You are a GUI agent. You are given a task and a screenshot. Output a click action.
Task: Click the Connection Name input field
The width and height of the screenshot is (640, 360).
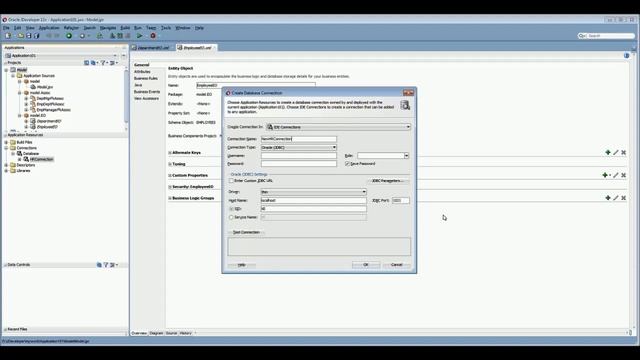[299, 139]
